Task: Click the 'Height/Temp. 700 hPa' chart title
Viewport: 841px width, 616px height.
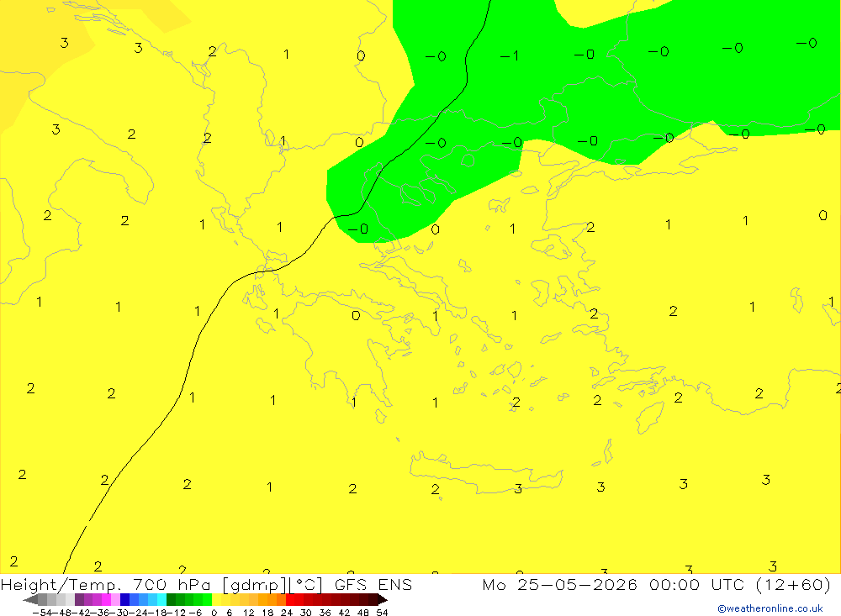Action: click(x=108, y=584)
